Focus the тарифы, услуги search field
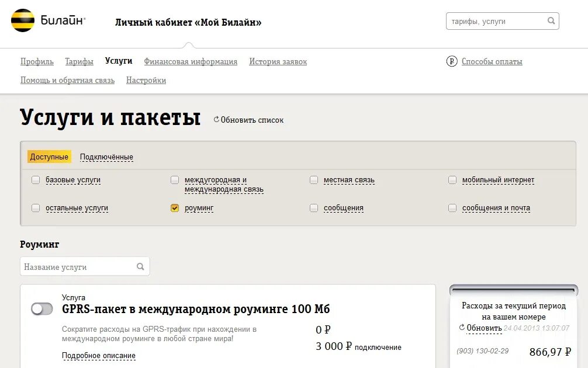 (502, 21)
